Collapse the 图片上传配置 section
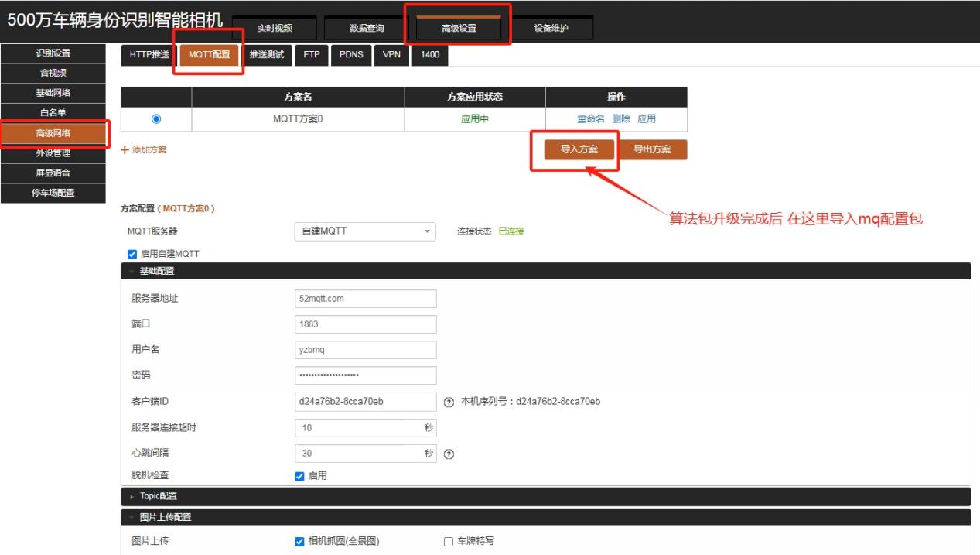The height and width of the screenshot is (555, 980). 545,517
